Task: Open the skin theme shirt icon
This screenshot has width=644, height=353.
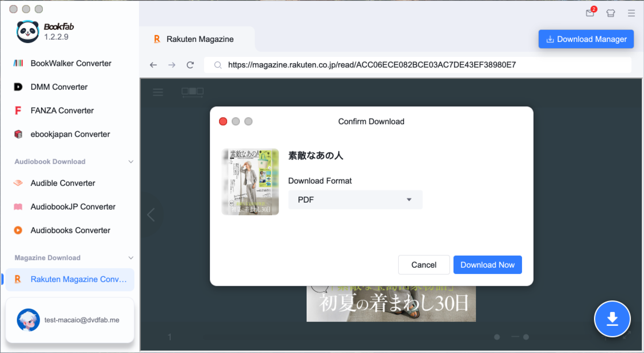Action: tap(611, 13)
